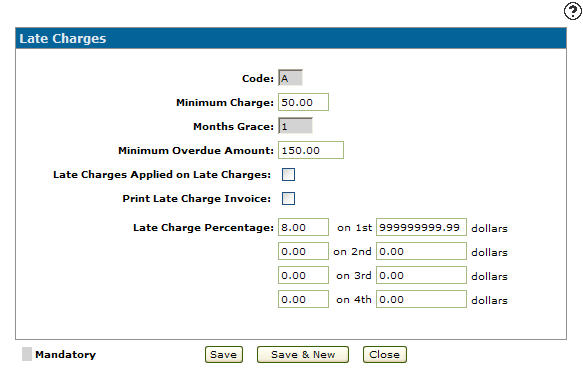Focus the Code field containing A

point(290,78)
